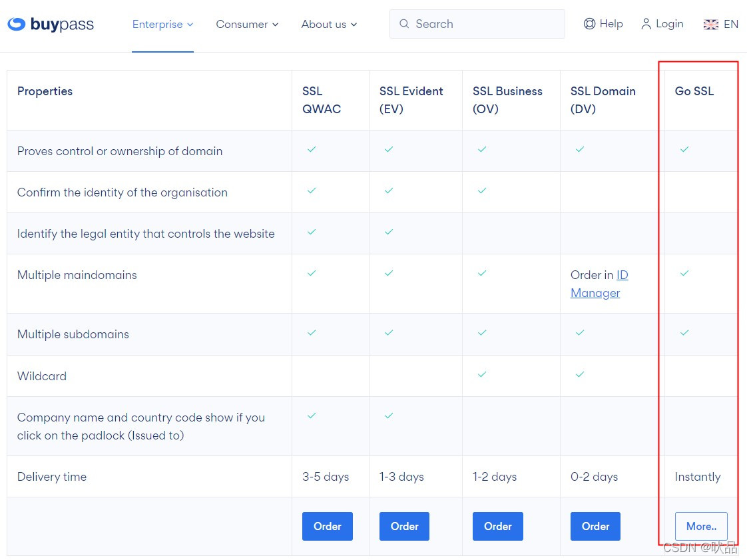Click SSL Evident checkmark in Multiple maindomains row
The width and height of the screenshot is (747, 560).
[389, 273]
